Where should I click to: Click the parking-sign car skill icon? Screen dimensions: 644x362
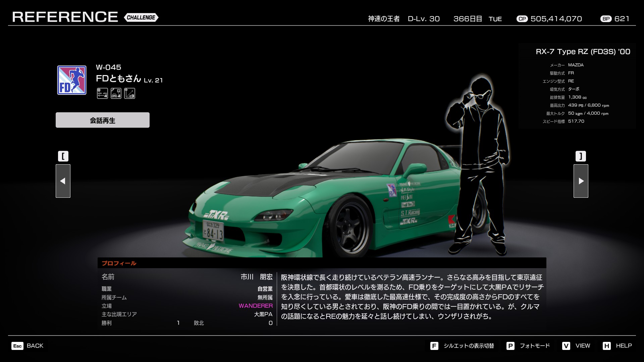(116, 93)
